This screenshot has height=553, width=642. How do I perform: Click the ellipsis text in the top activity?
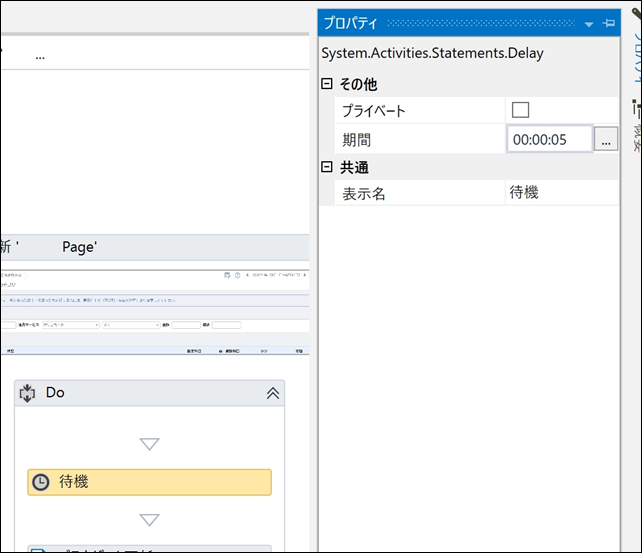40,57
